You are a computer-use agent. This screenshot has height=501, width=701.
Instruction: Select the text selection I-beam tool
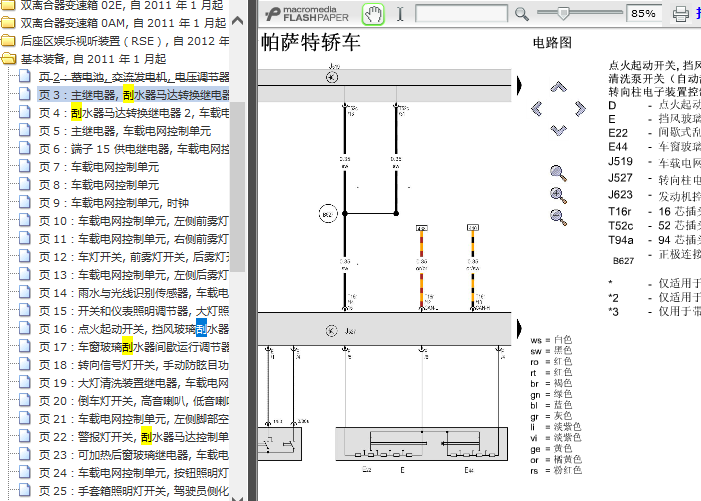point(400,14)
